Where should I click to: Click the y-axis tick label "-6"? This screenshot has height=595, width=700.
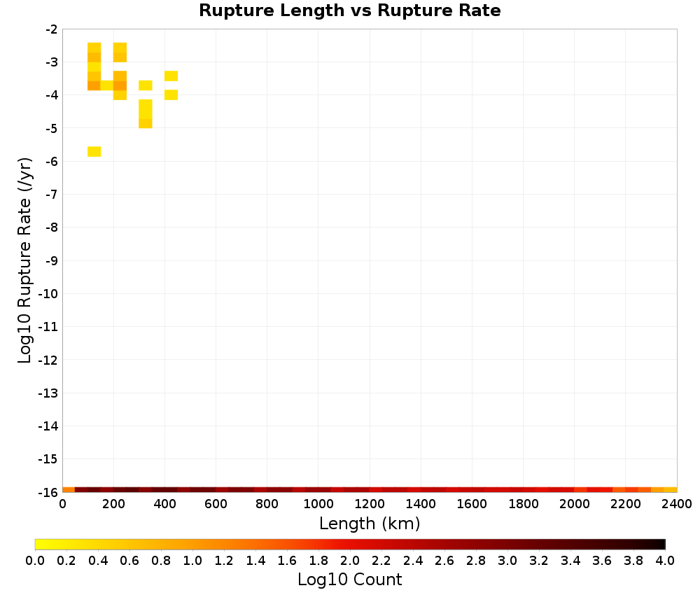pyautogui.click(x=52, y=162)
